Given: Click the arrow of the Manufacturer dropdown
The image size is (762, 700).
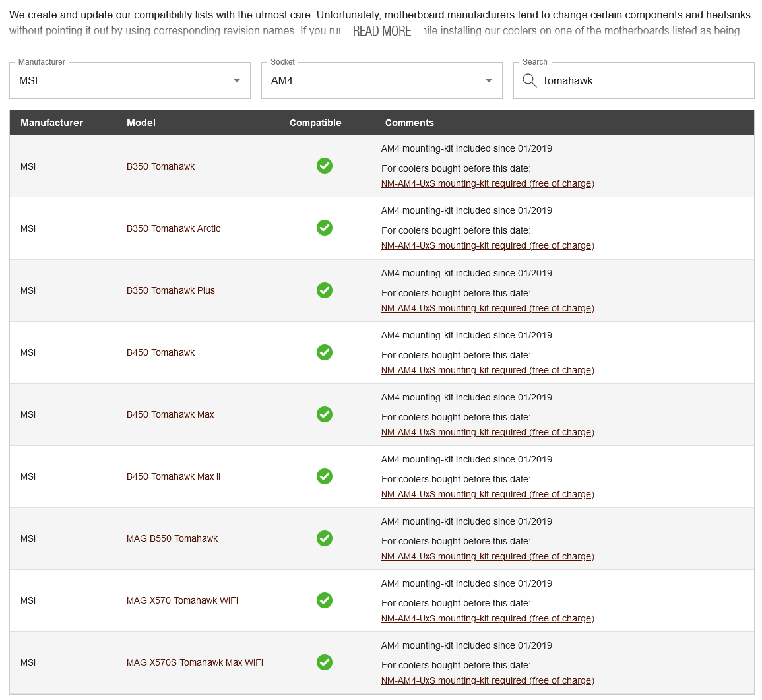Looking at the screenshot, I should (237, 80).
